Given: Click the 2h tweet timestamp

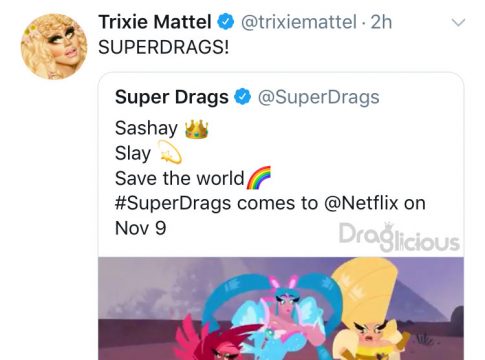Looking at the screenshot, I should point(381,22).
